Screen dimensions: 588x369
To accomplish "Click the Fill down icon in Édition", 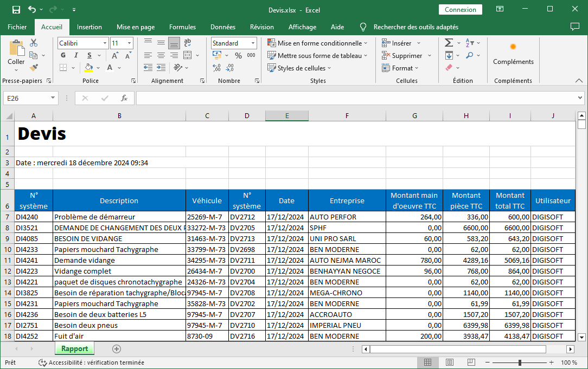I will click(x=449, y=55).
